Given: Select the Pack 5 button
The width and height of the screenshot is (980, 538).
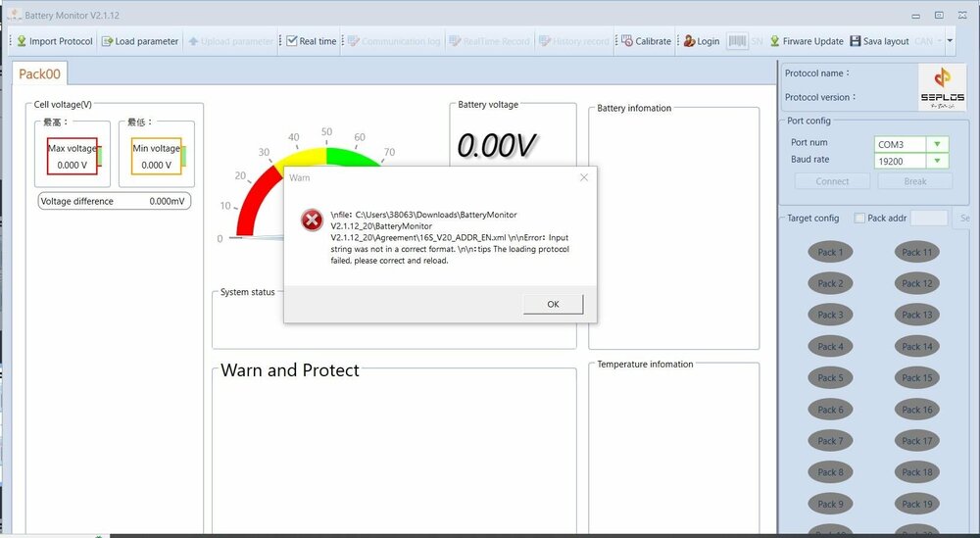Looking at the screenshot, I should [x=830, y=378].
